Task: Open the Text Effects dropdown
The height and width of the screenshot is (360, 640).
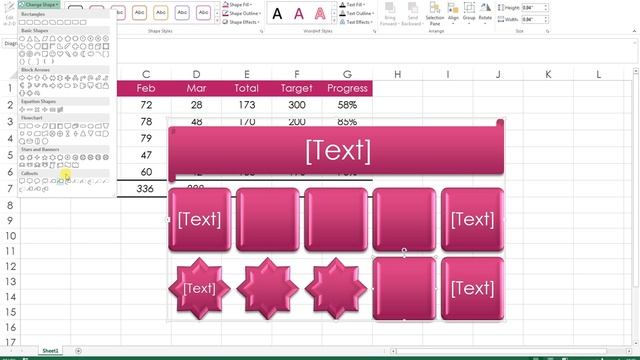Action: [x=356, y=22]
